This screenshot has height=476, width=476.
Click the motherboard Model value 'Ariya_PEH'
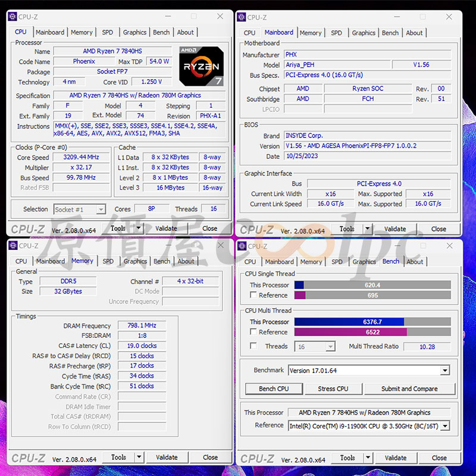pos(337,64)
